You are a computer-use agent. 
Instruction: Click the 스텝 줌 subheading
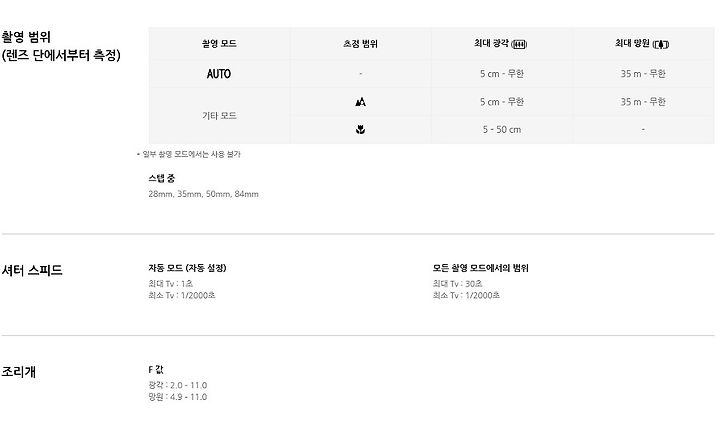[x=162, y=179]
